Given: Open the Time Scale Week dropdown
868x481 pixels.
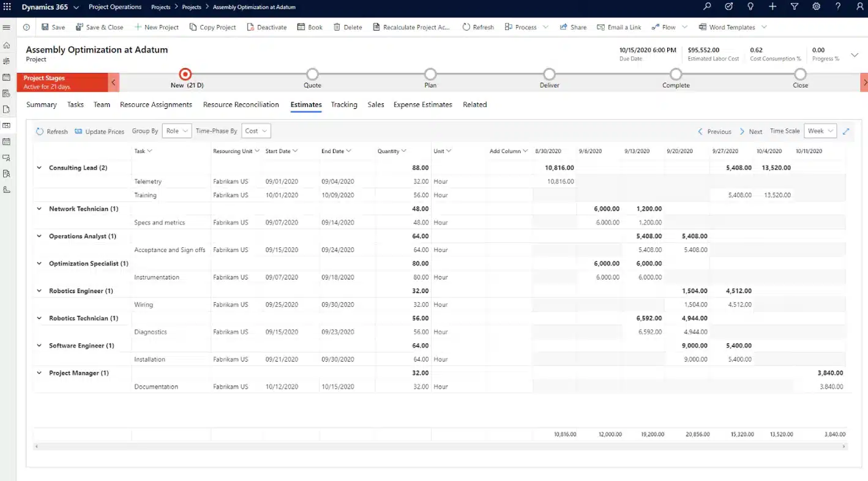Looking at the screenshot, I should coord(820,131).
